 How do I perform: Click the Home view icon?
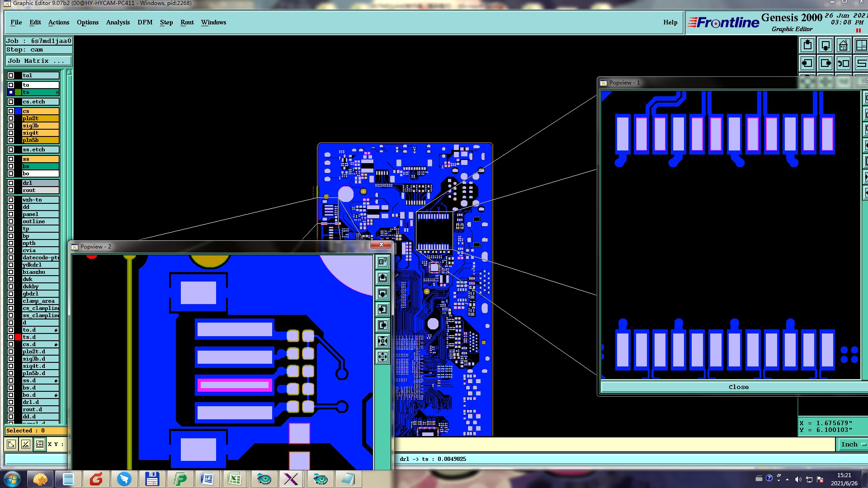843,46
